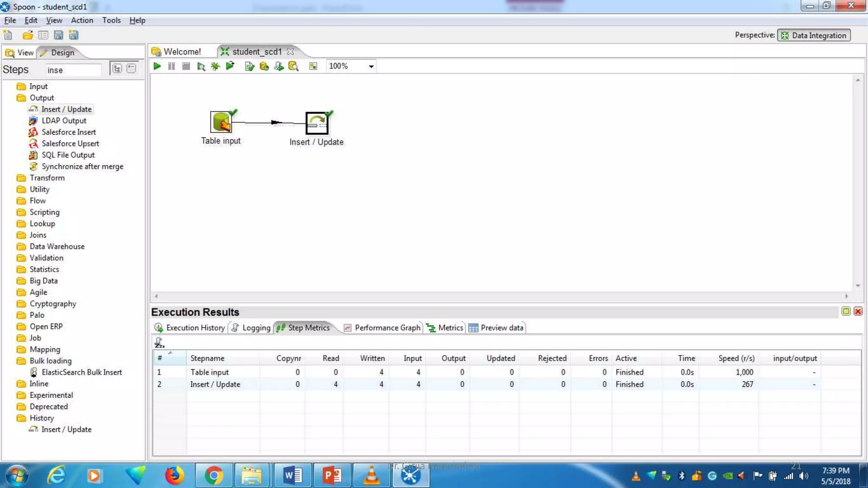
Task: Expand the Transform steps folder
Action: coord(47,178)
